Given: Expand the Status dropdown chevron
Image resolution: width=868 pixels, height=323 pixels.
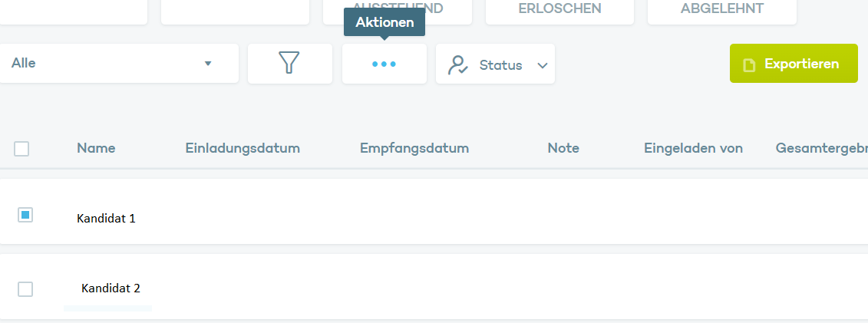Looking at the screenshot, I should (543, 66).
